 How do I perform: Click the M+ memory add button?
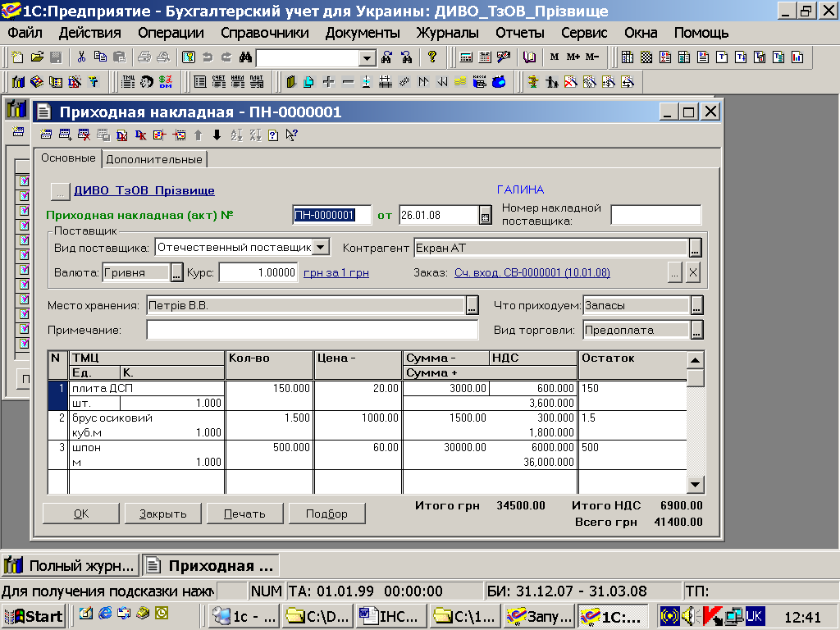[x=573, y=57]
